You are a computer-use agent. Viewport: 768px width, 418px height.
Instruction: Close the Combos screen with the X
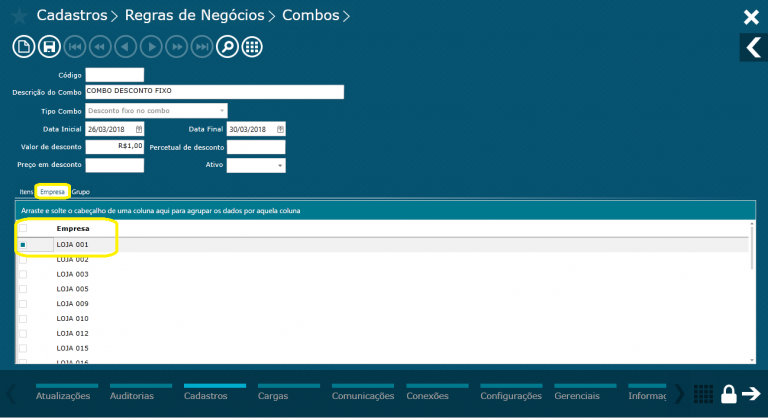click(751, 17)
